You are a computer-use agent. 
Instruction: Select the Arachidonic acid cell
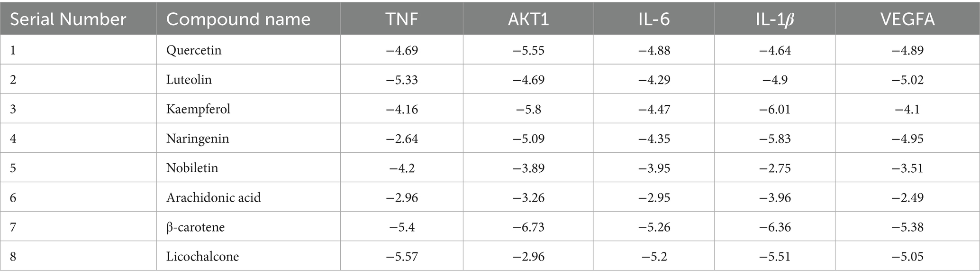(213, 197)
